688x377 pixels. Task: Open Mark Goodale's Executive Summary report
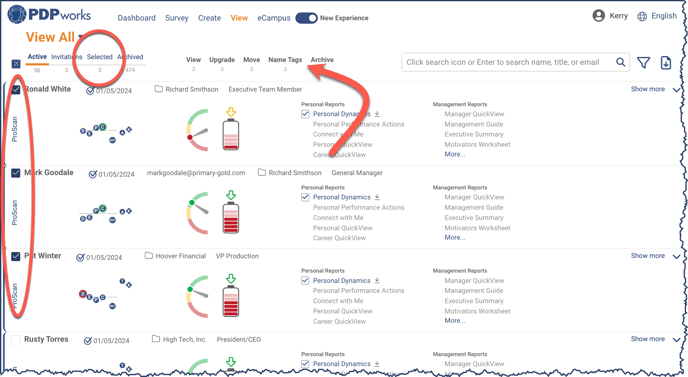point(474,218)
